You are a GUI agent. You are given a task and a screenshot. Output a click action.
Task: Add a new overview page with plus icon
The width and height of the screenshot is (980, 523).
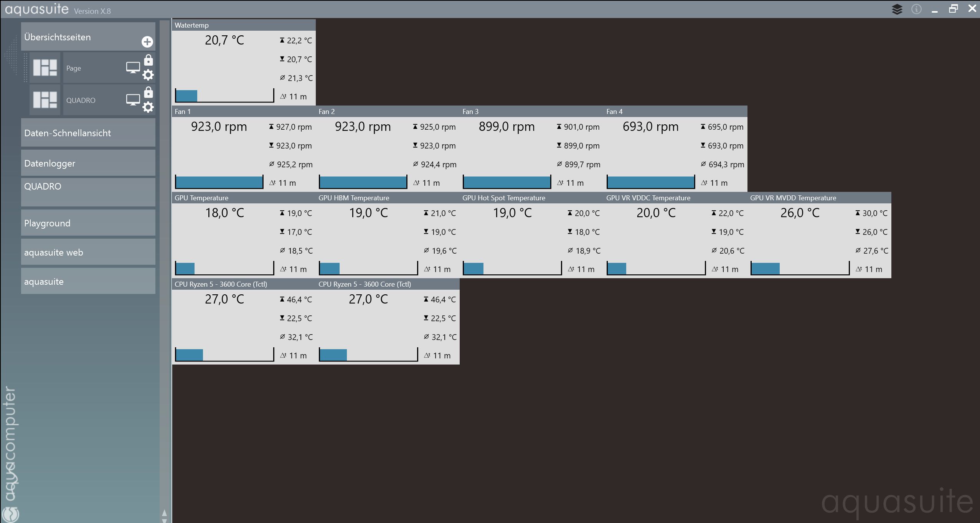pyautogui.click(x=147, y=42)
